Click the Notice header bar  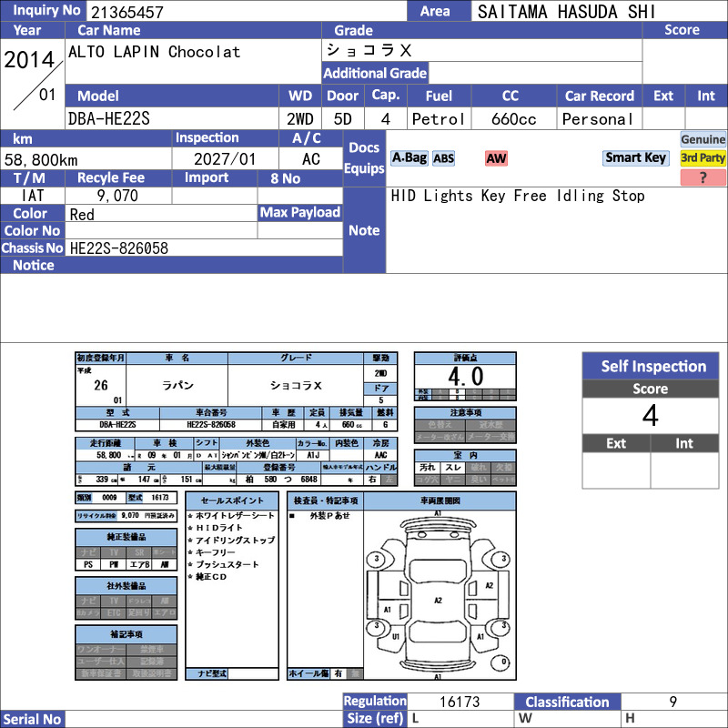tap(171, 265)
